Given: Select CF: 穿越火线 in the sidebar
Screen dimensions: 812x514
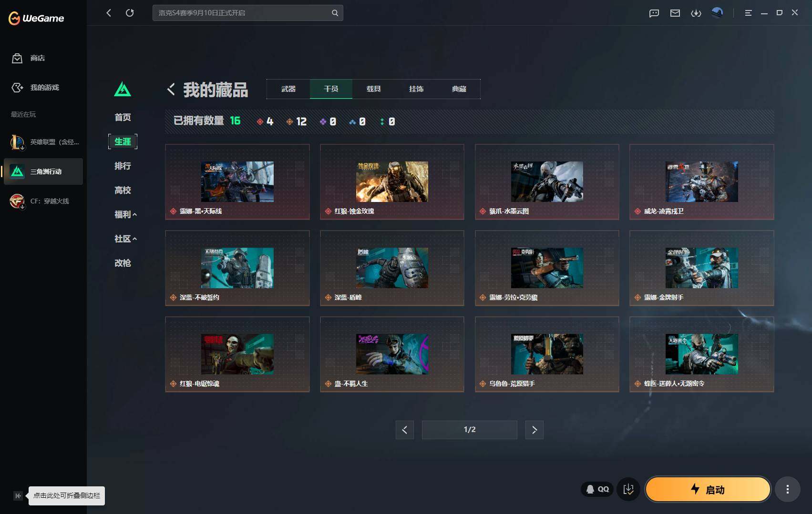Looking at the screenshot, I should coord(44,201).
